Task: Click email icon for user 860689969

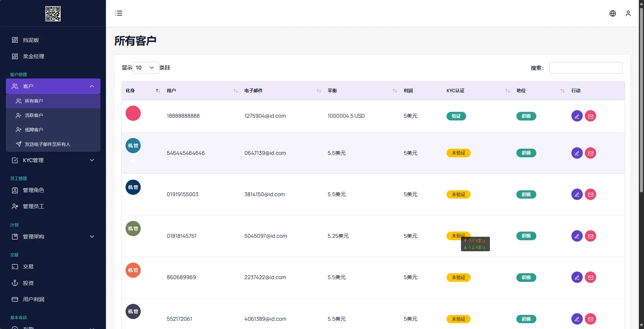Action: [590, 278]
